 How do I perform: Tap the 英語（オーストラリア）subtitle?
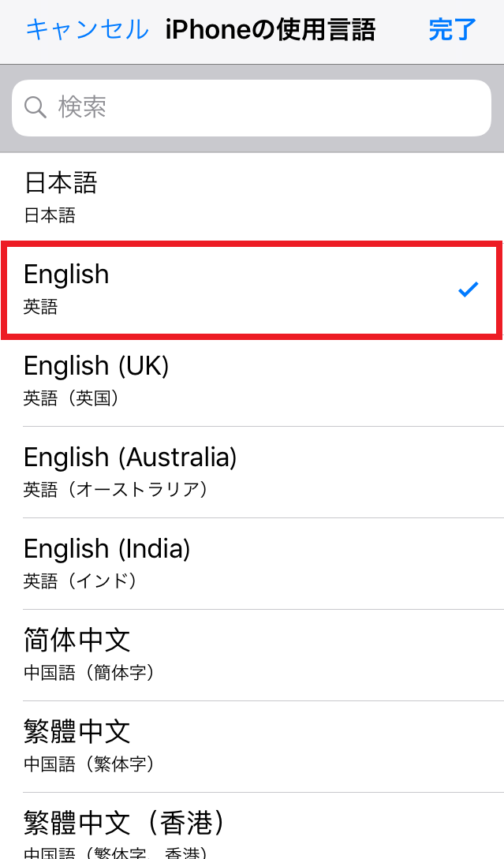tap(116, 489)
